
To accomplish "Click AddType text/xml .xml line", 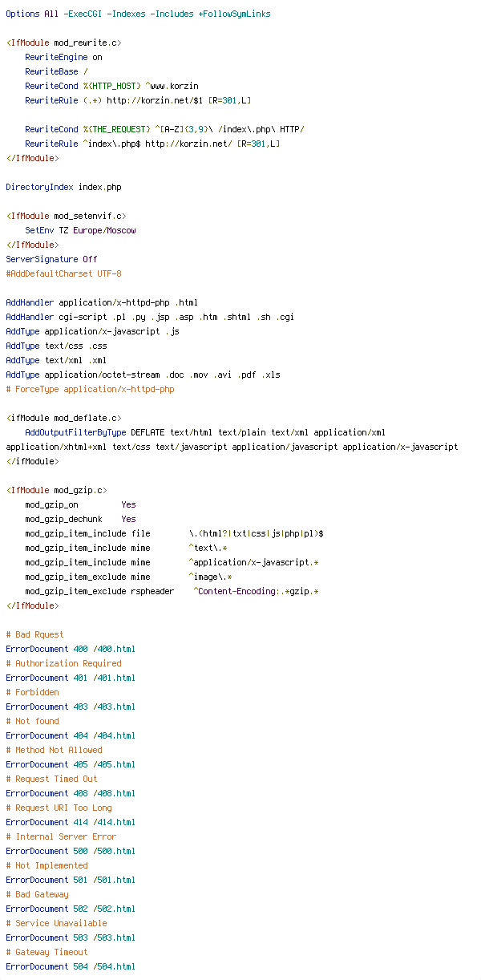I will [56, 360].
